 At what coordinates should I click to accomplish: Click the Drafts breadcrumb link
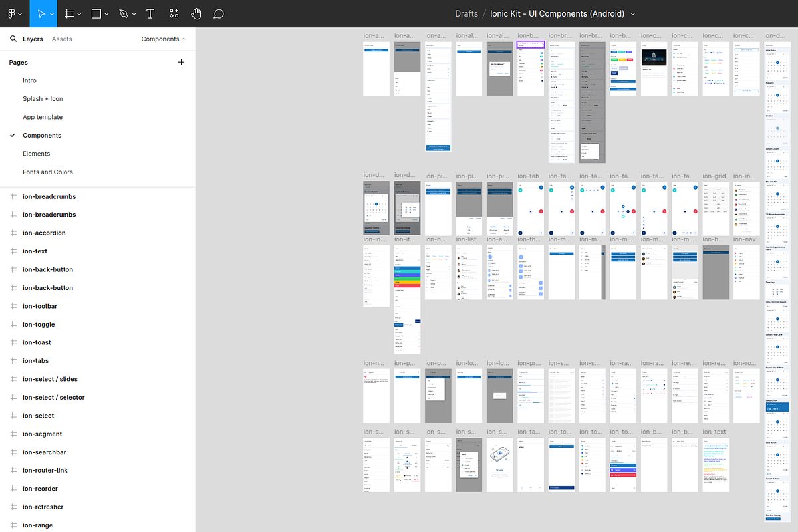point(466,14)
